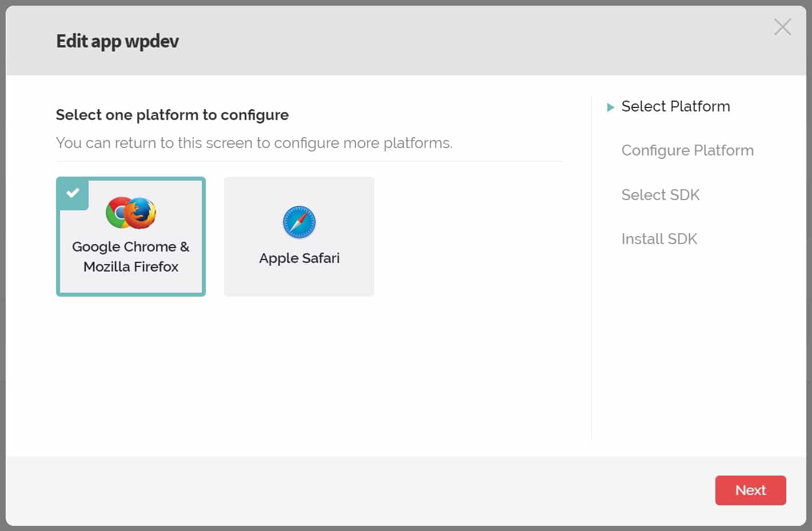Screen dimensions: 812x531
Task: Click the Google Chrome icon on the platform card
Action: click(x=120, y=213)
